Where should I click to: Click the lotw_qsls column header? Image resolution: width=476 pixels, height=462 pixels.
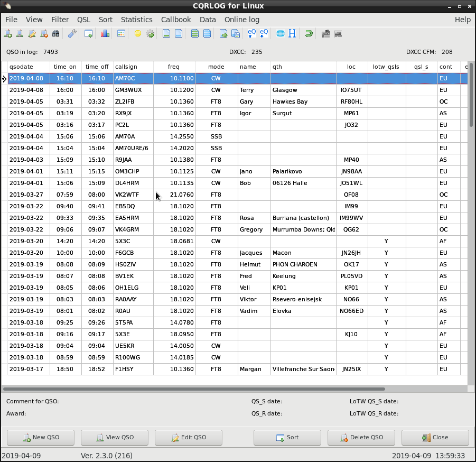[x=387, y=67]
